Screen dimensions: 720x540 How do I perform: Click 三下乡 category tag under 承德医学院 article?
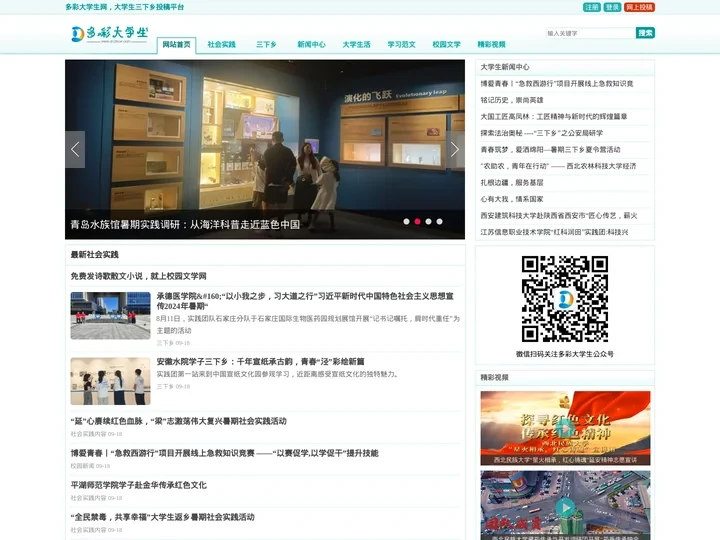pos(164,343)
